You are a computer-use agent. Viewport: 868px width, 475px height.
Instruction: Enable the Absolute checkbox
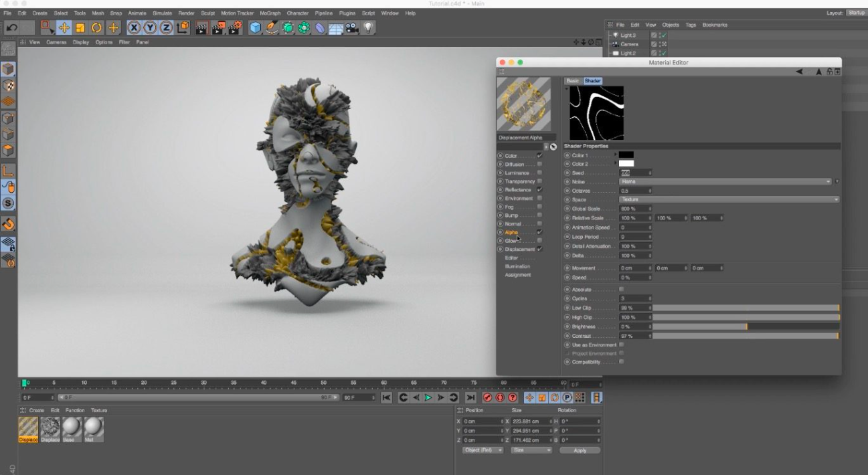point(622,289)
